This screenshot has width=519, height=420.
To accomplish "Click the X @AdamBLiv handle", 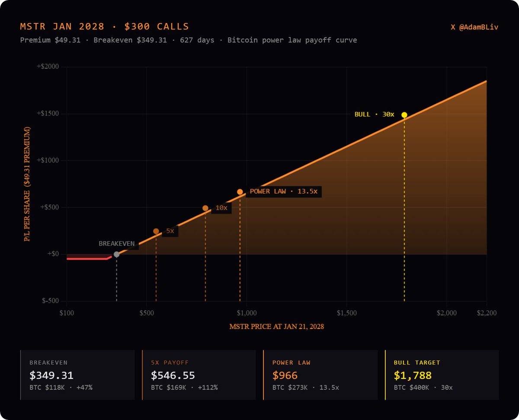I will 474,27.
